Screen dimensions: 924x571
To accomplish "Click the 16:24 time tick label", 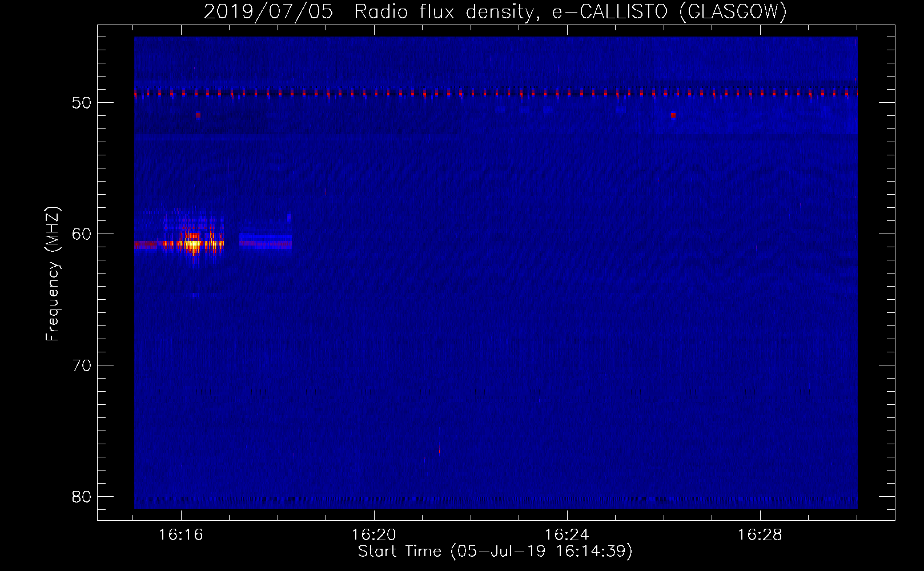I will [x=567, y=535].
